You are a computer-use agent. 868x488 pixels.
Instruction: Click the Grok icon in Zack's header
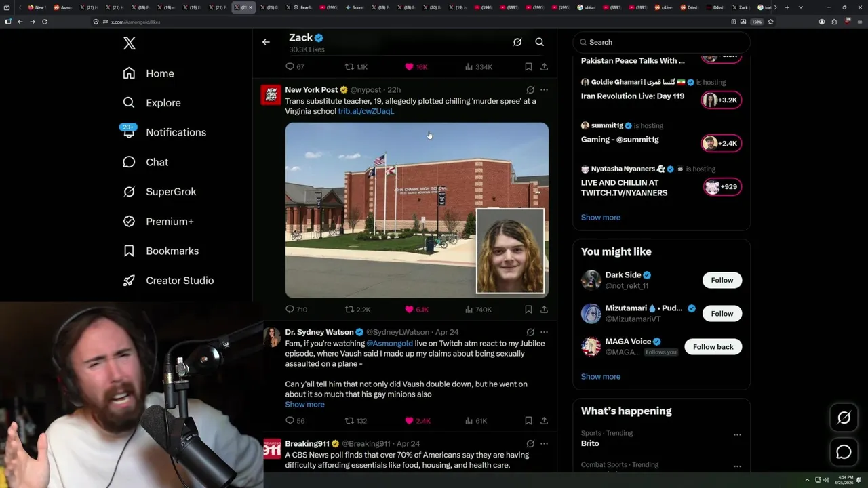[x=517, y=42]
